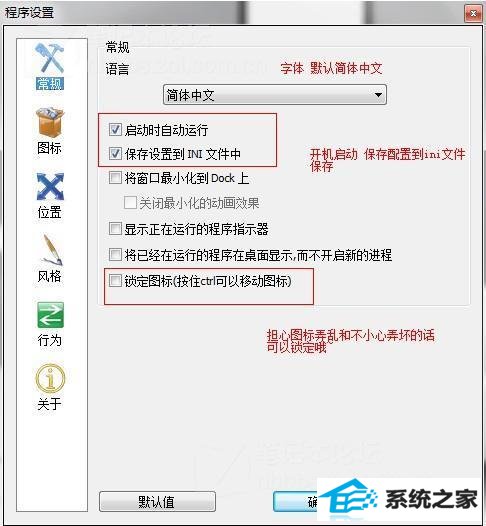The width and height of the screenshot is (486, 526).
Task: Click the 默认值 defaults button
Action: coord(157,502)
